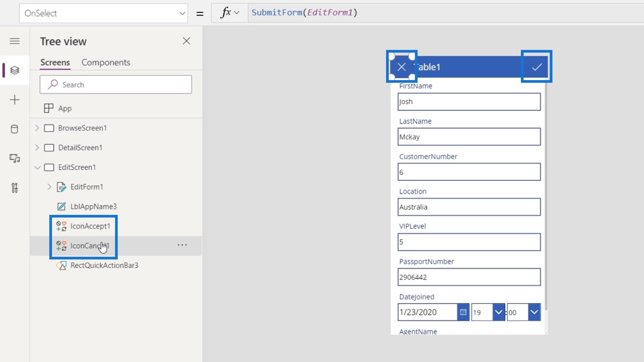
Task: Click the VIPLevel input field
Action: tap(469, 242)
